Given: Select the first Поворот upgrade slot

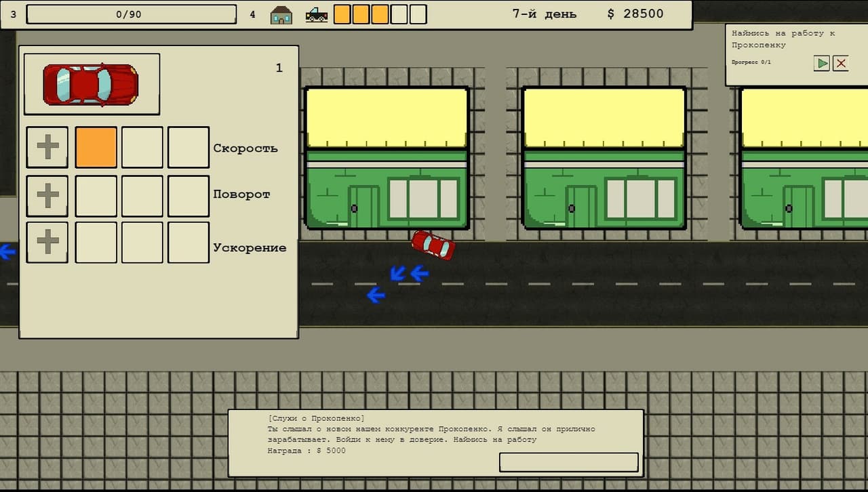Looking at the screenshot, I should 96,196.
